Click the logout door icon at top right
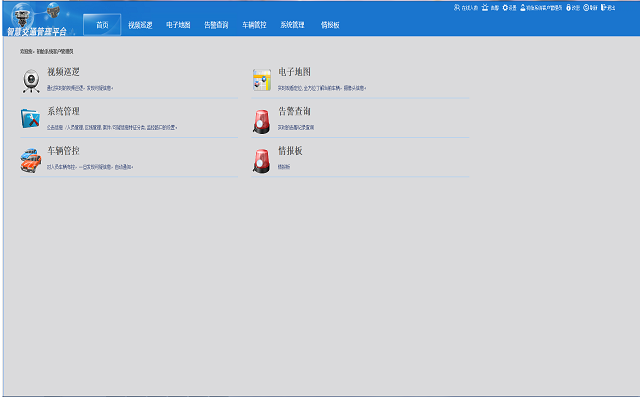This screenshot has height=397, width=640. (604, 7)
